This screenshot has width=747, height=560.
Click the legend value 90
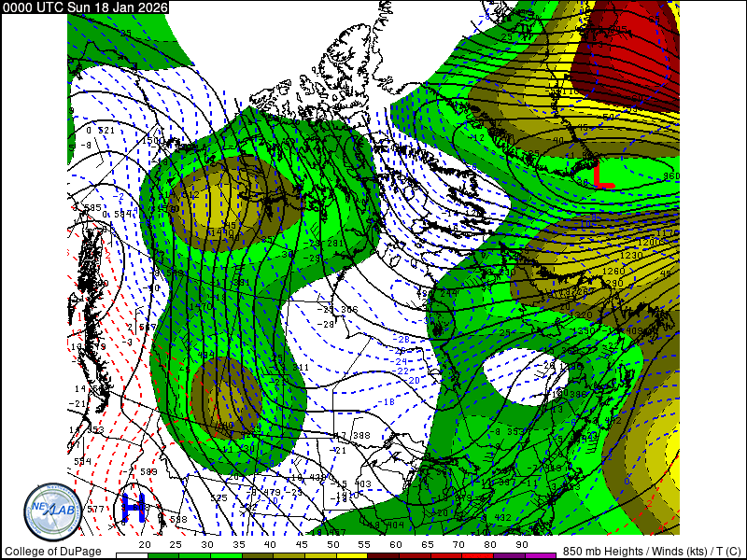(522, 544)
